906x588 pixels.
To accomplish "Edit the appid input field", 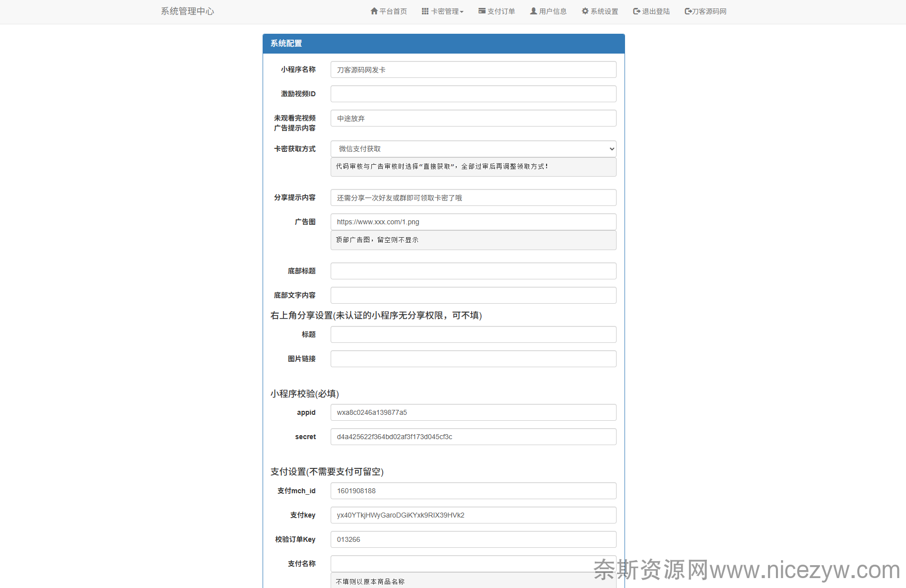I will 473,412.
